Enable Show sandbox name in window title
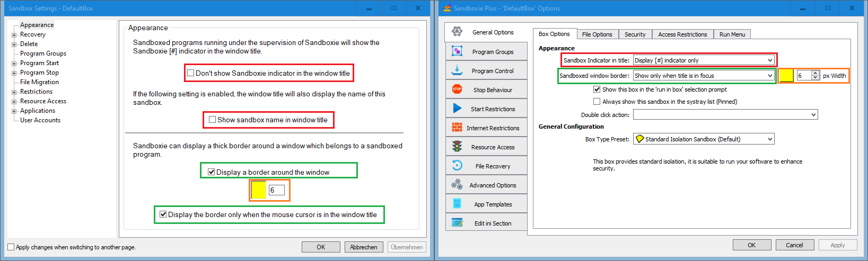868x261 pixels. pos(213,120)
